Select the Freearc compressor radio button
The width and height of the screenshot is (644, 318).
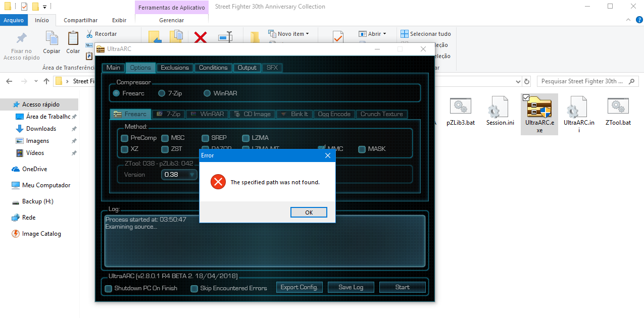click(x=116, y=93)
